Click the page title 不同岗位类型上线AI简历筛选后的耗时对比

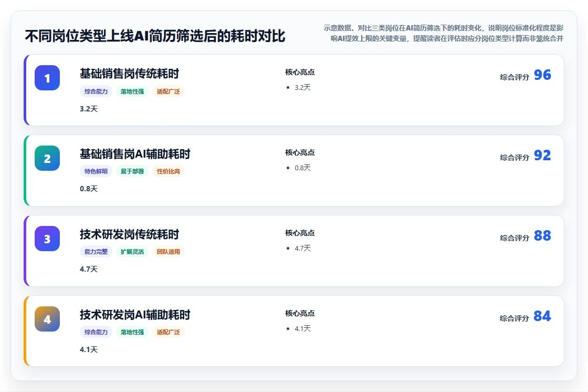click(155, 36)
